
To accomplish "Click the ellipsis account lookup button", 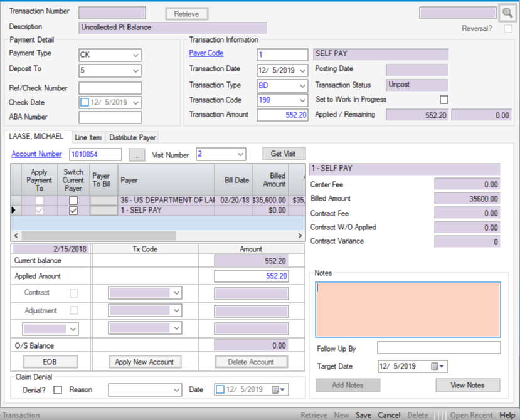I will (x=137, y=154).
